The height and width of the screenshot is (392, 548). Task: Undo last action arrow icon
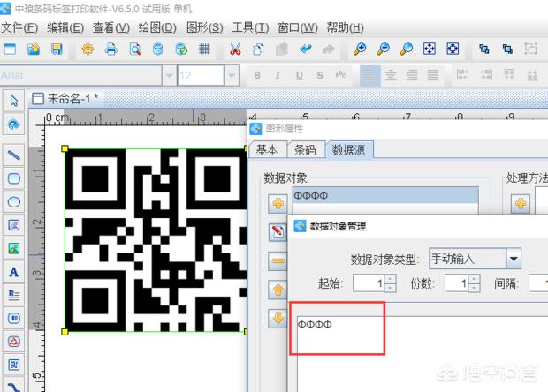(x=306, y=49)
